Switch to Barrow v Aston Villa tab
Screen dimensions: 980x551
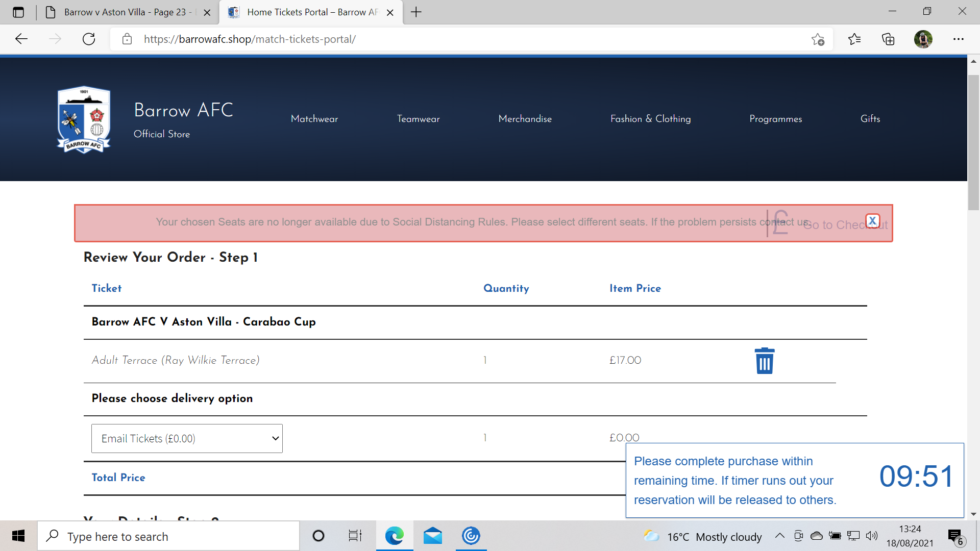tap(128, 12)
